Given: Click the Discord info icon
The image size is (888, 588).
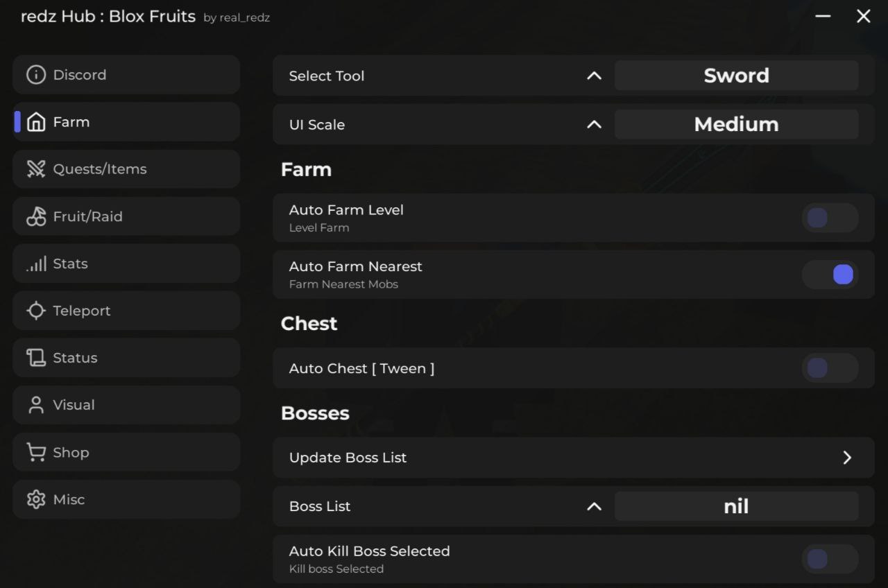Looking at the screenshot, I should pos(36,75).
